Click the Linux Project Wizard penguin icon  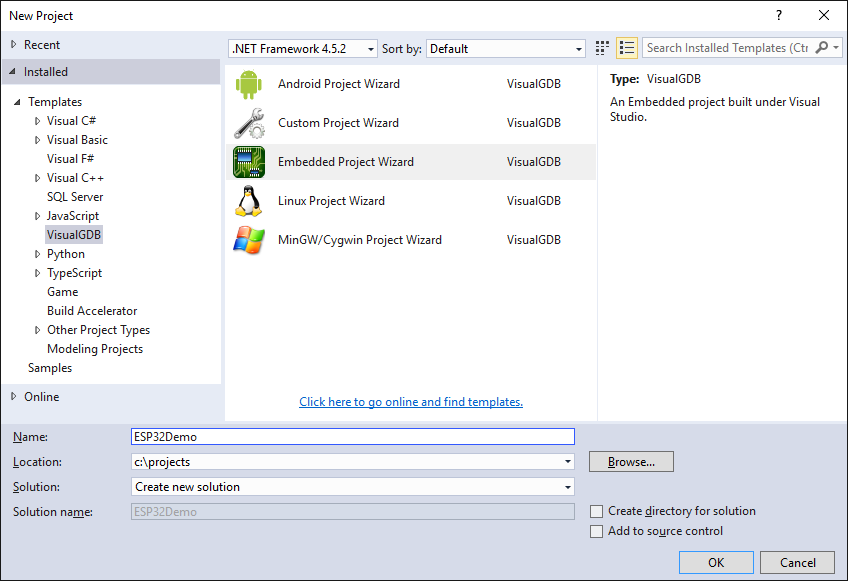click(x=249, y=201)
